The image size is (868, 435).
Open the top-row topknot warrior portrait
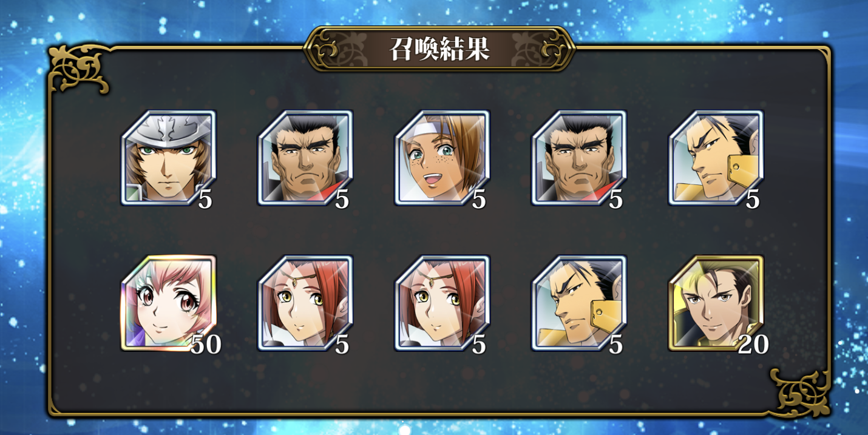point(716,158)
